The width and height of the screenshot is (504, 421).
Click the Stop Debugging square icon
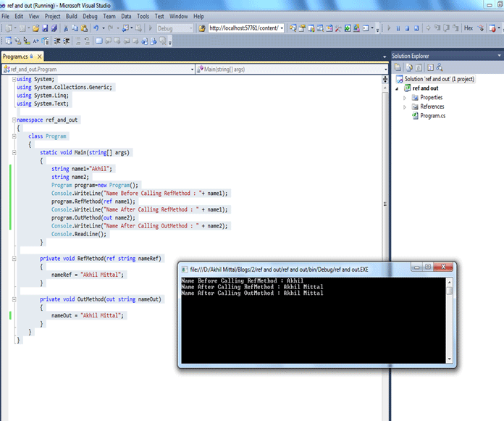click(408, 28)
